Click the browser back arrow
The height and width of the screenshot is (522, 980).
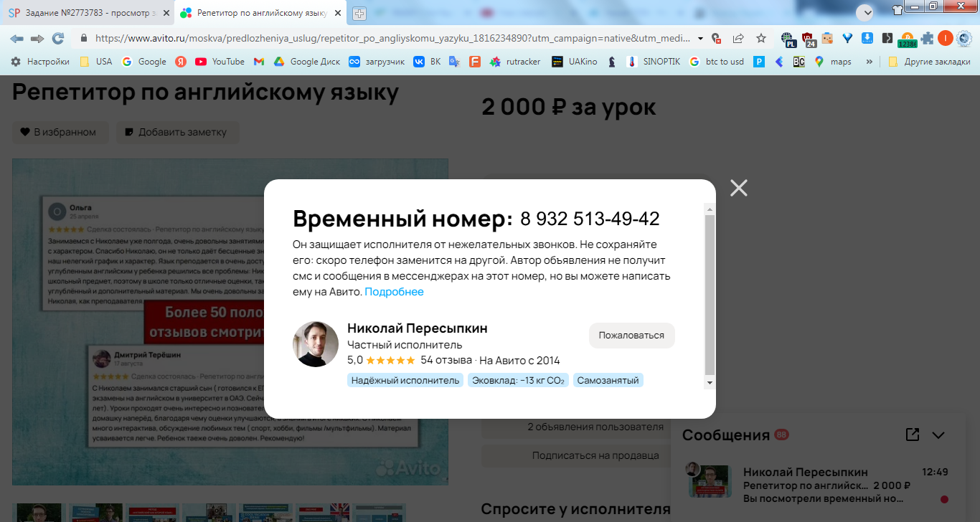[x=16, y=38]
